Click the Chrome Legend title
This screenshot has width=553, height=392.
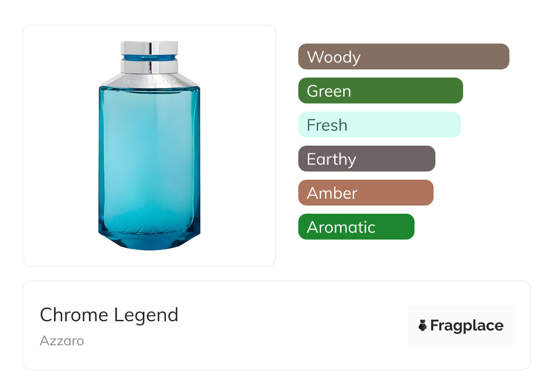(109, 315)
